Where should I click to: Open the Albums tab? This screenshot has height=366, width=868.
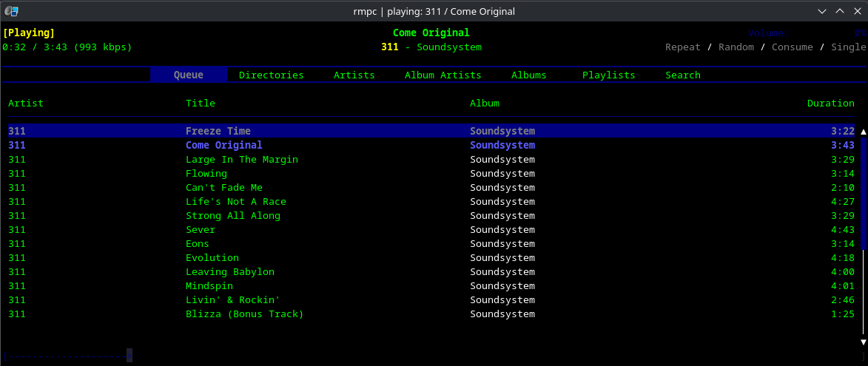tap(528, 75)
